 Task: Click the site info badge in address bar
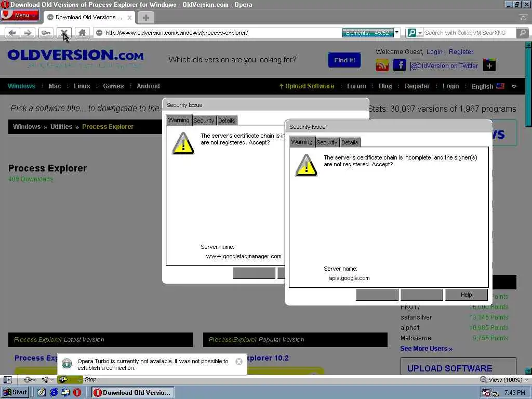[x=99, y=33]
